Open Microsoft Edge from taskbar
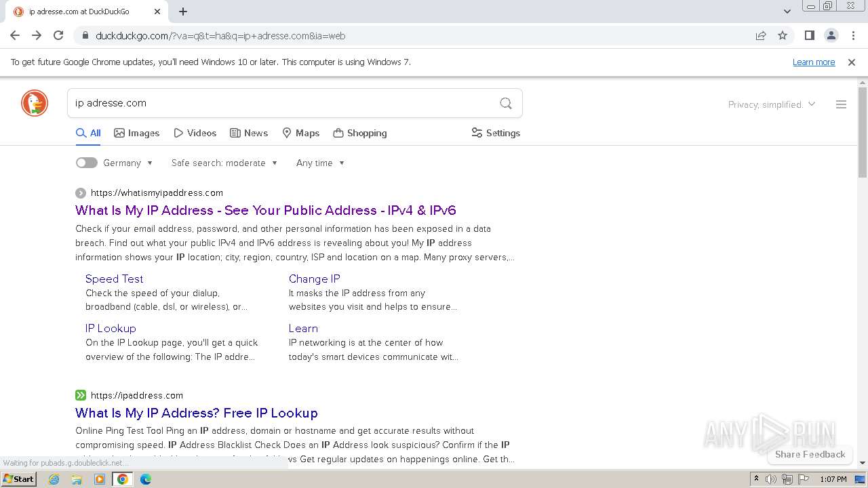868x488 pixels. pos(146,479)
